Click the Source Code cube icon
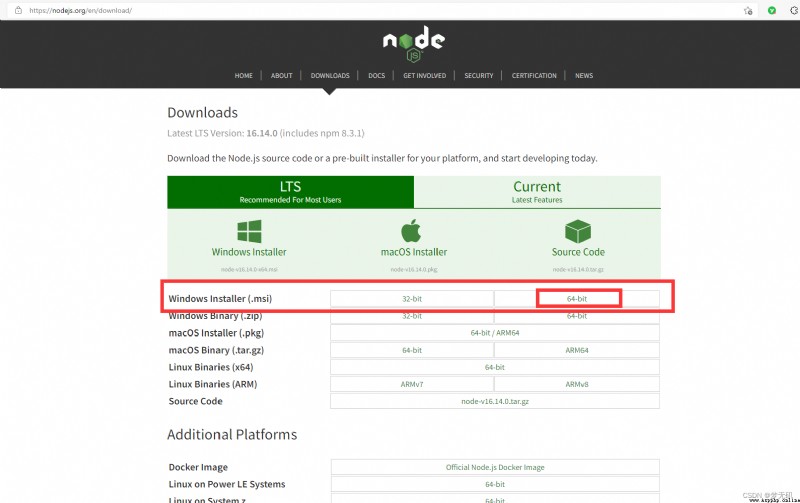This screenshot has height=503, width=800. (578, 231)
